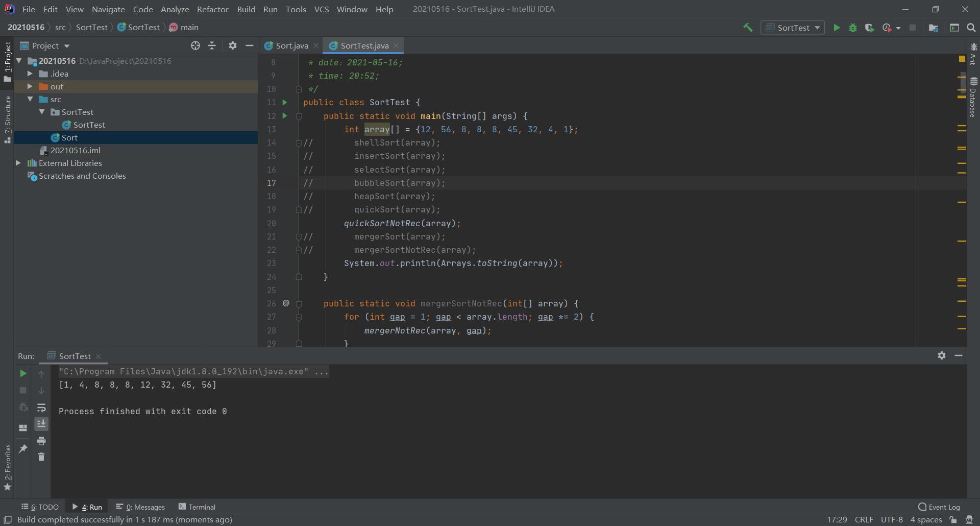Open the Structure tool window
Image resolution: width=980 pixels, height=526 pixels.
click(8, 119)
